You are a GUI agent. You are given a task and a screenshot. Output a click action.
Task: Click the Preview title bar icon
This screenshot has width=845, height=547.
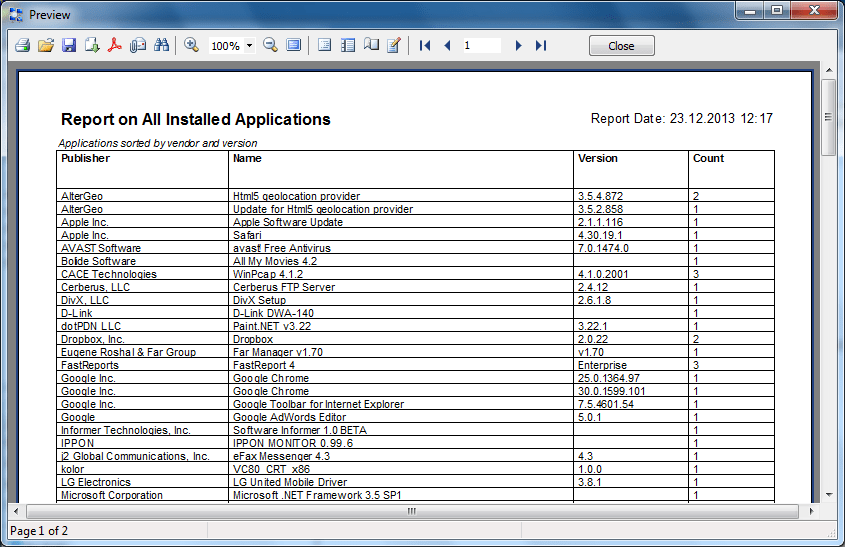[x=16, y=15]
